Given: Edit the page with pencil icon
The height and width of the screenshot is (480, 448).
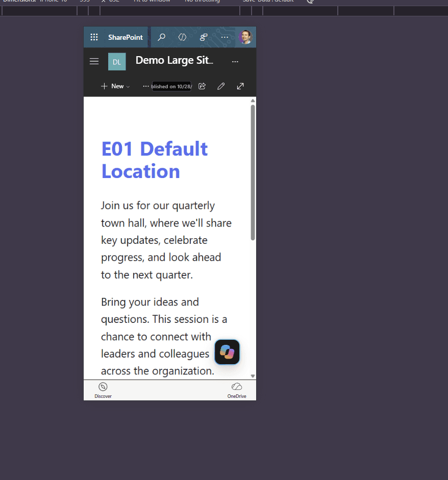Looking at the screenshot, I should point(221,86).
